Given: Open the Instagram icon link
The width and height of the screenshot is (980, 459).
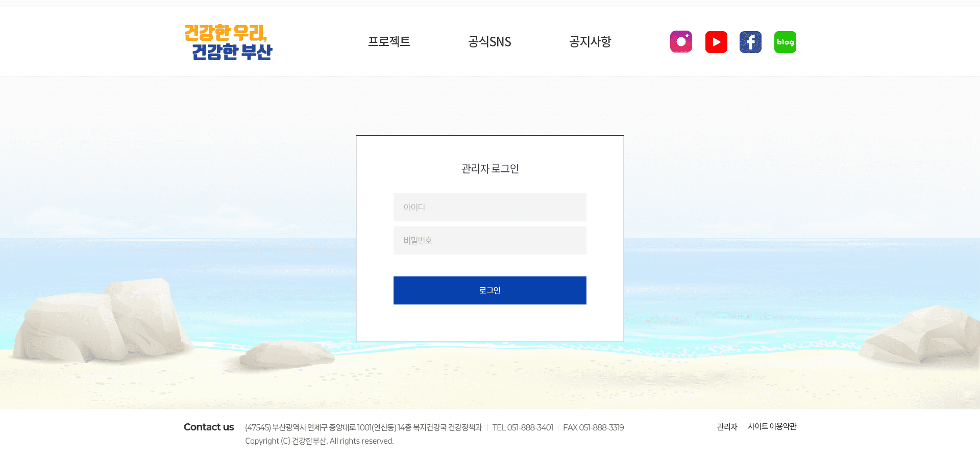Looking at the screenshot, I should tap(681, 42).
